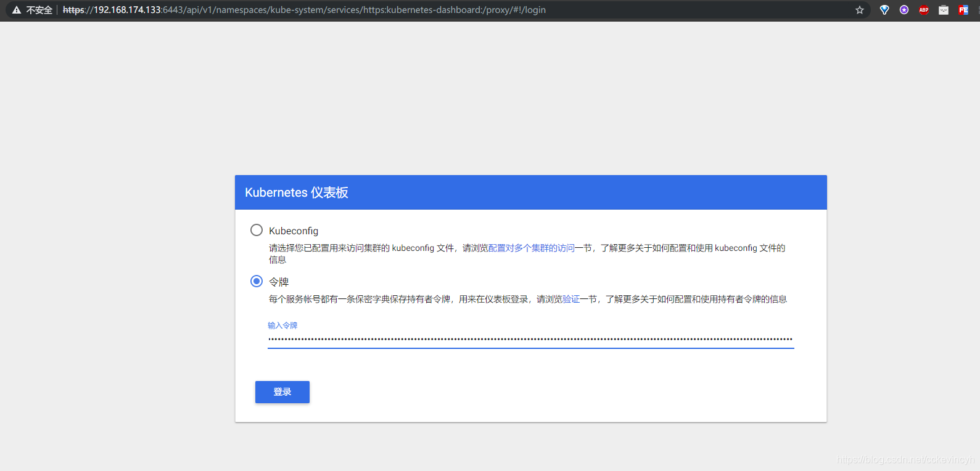Open the blue diamond extension icon
This screenshot has width=980, height=471.
pos(884,10)
